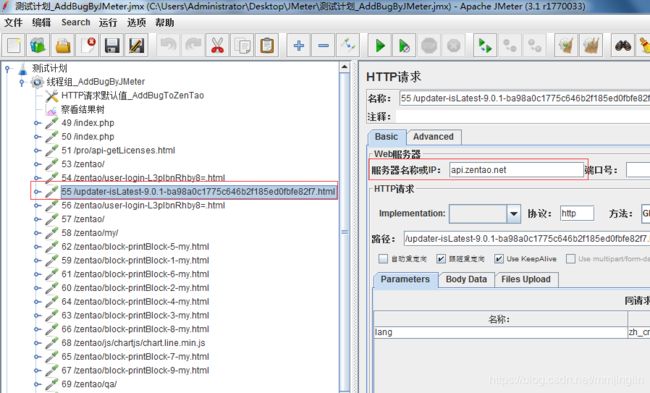Click the Undo arrow icon
This screenshot has width=650, height=393.
point(168,45)
